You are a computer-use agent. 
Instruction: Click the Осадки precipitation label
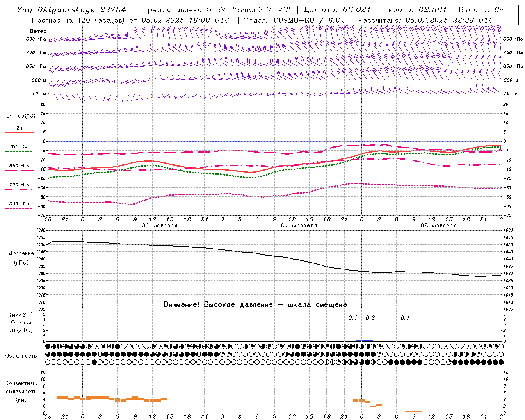(x=21, y=322)
